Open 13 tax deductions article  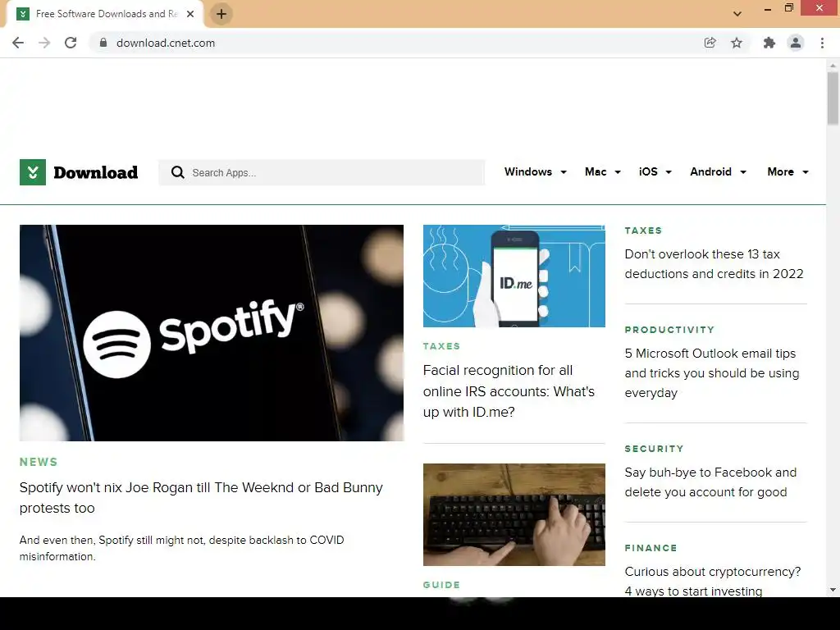[x=714, y=263]
